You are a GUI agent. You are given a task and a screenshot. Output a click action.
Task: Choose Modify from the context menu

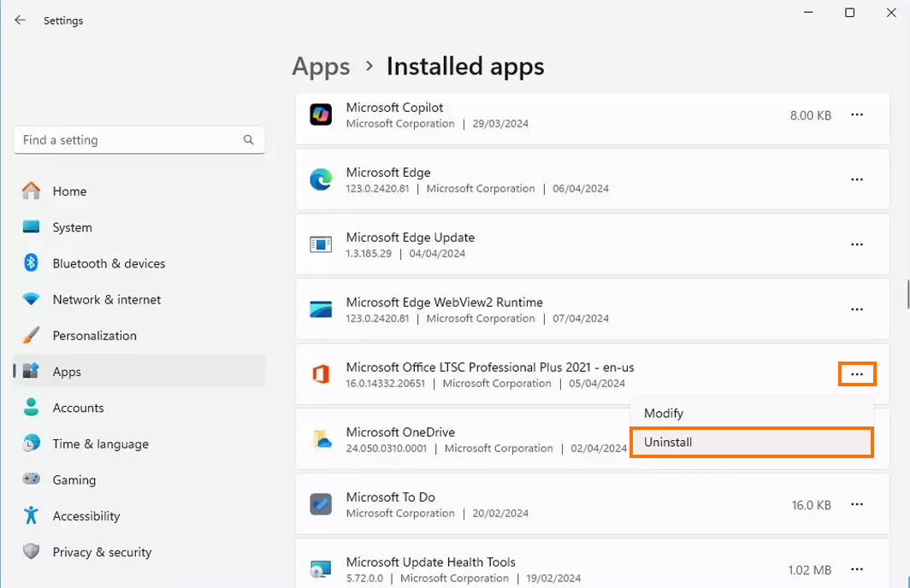tap(752, 414)
